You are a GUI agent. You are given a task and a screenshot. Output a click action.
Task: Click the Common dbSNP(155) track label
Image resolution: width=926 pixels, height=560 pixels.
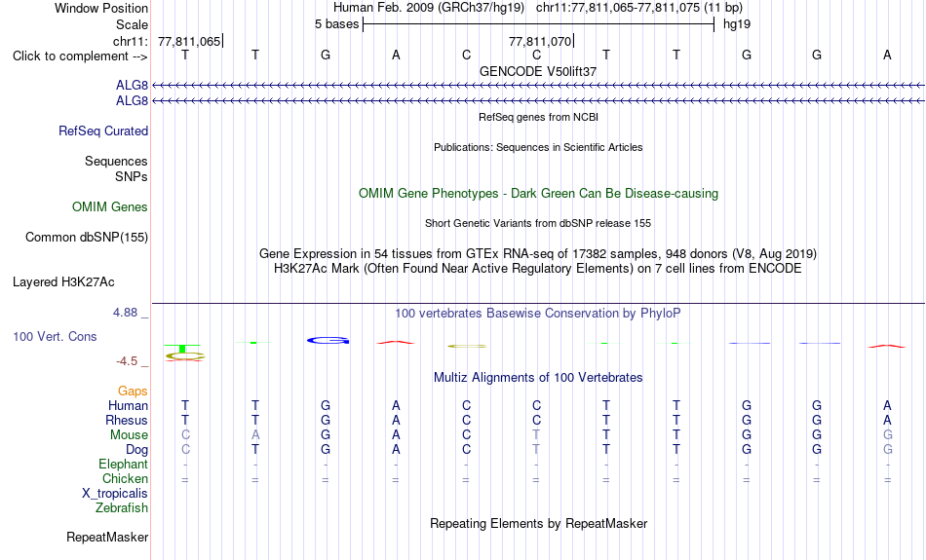87,238
